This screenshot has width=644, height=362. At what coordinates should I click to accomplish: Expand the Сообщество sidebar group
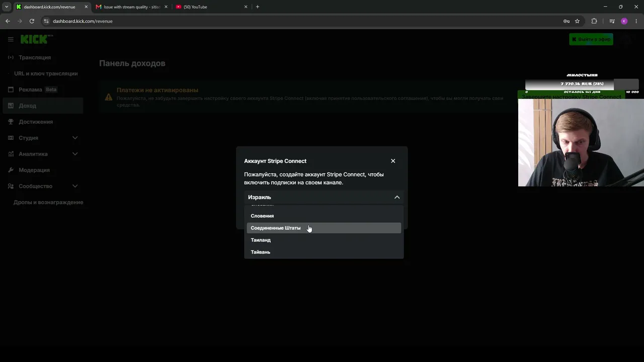pyautogui.click(x=43, y=186)
